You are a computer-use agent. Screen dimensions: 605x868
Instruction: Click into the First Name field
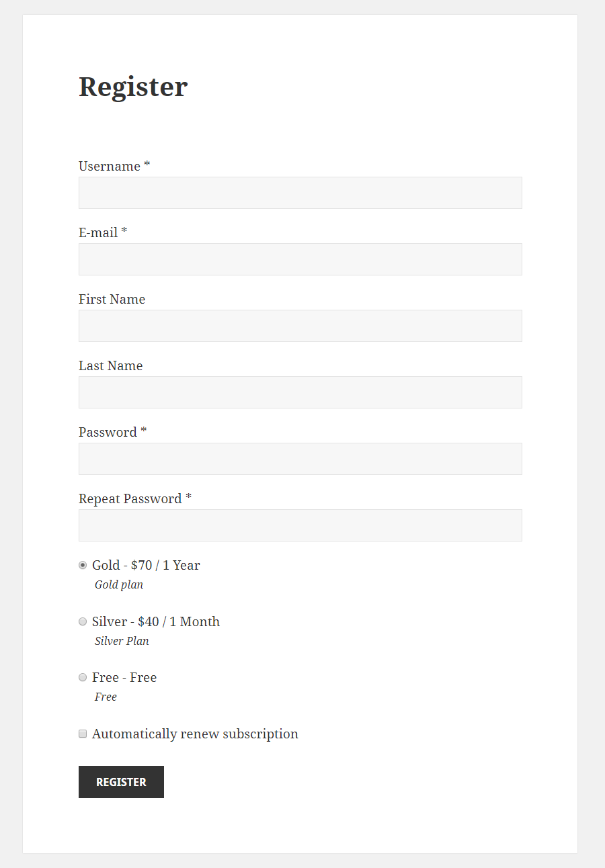coord(300,326)
